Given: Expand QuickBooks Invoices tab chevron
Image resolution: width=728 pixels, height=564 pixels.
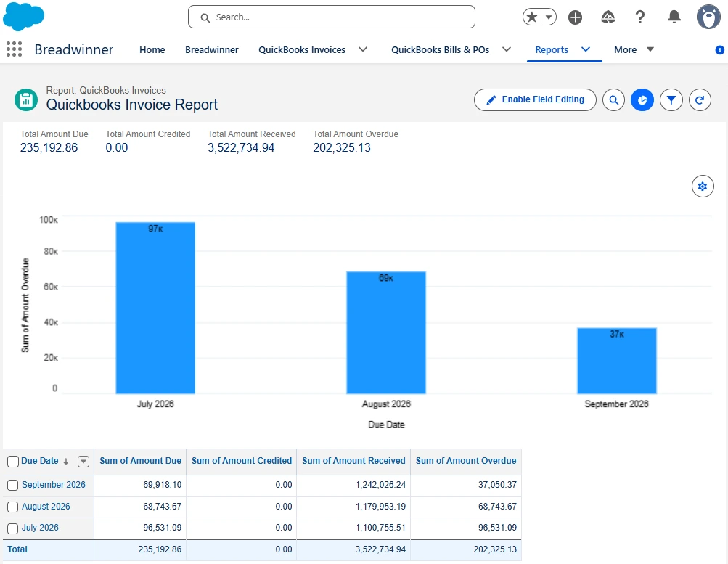Looking at the screenshot, I should (363, 49).
